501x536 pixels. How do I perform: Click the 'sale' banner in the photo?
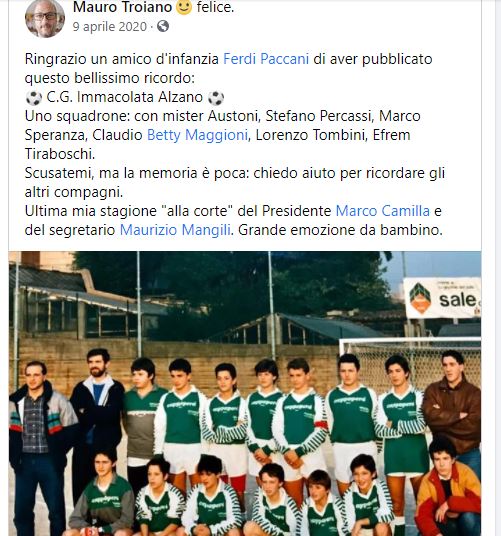coord(442,298)
